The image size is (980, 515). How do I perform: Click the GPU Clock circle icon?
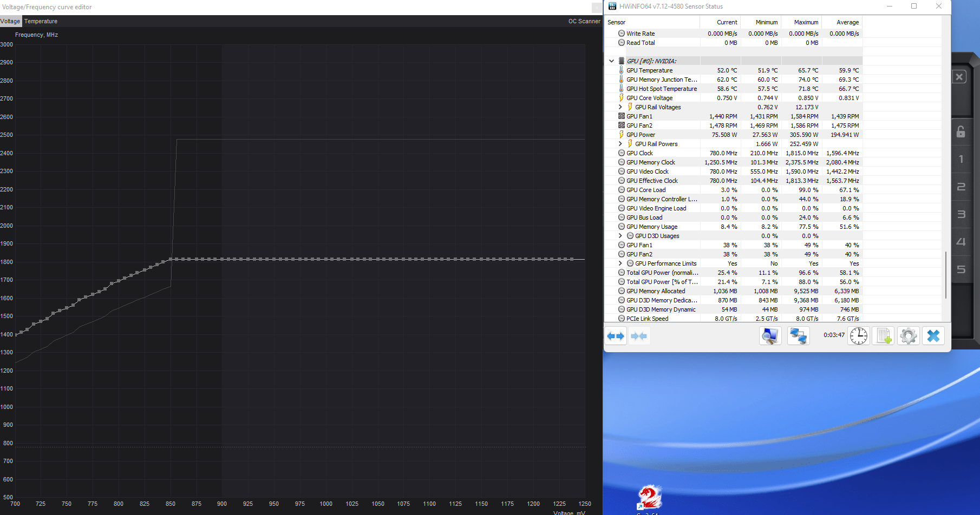point(622,153)
